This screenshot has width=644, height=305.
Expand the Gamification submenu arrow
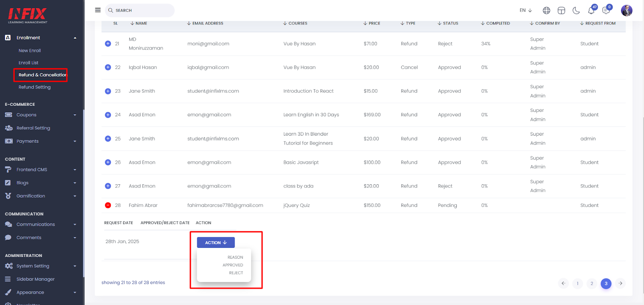(75, 196)
